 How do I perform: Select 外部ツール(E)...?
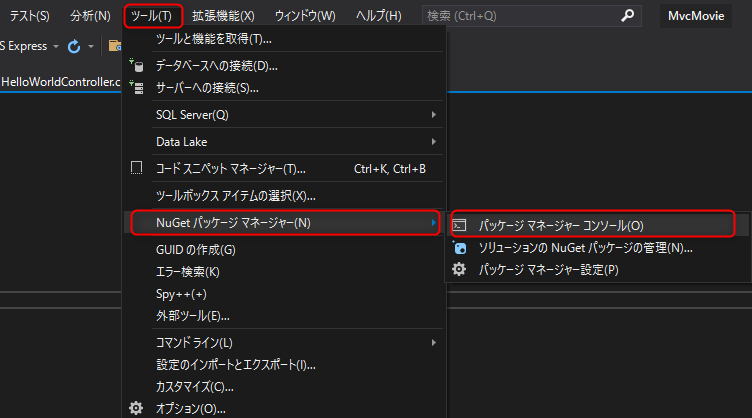click(x=284, y=316)
